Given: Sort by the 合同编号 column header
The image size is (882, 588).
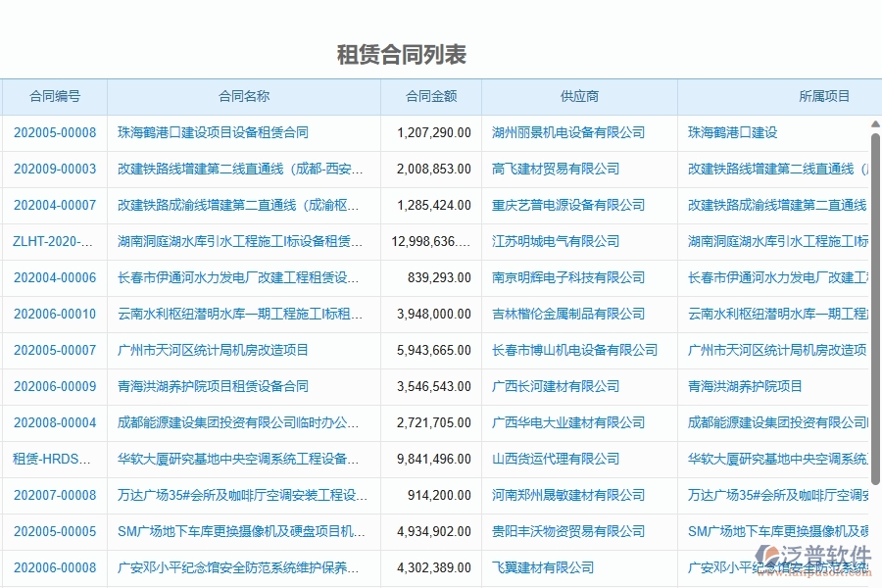Looking at the screenshot, I should 54,96.
